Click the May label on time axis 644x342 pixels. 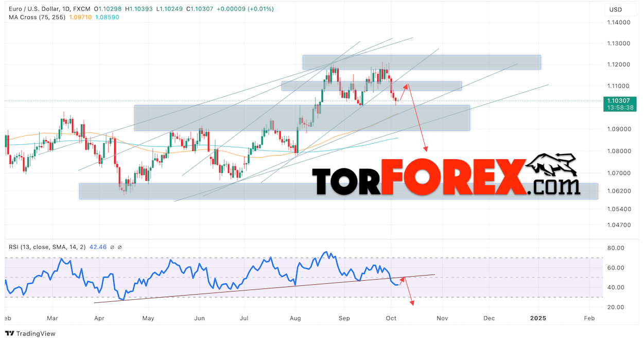[x=148, y=318]
